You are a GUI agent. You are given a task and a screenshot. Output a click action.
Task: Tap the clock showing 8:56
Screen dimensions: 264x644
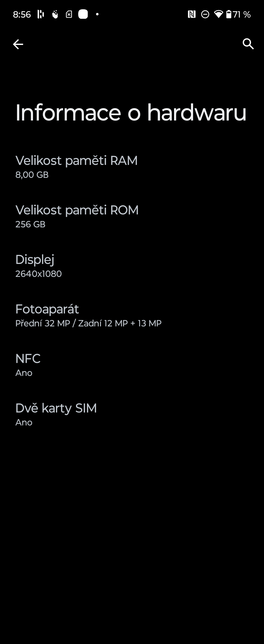click(x=22, y=14)
